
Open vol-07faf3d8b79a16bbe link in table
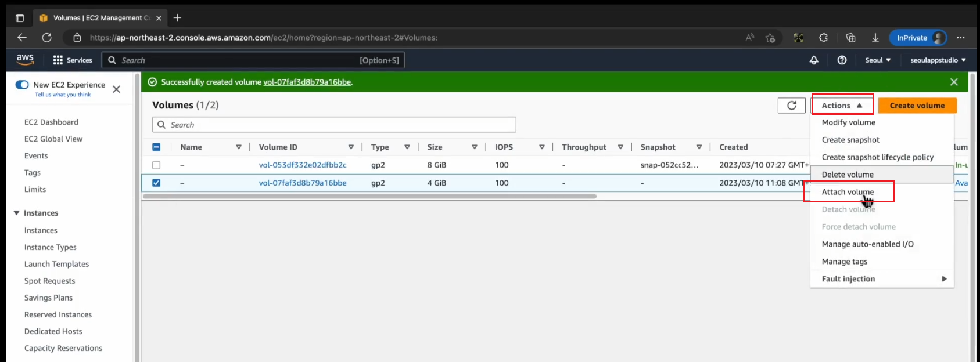click(303, 183)
